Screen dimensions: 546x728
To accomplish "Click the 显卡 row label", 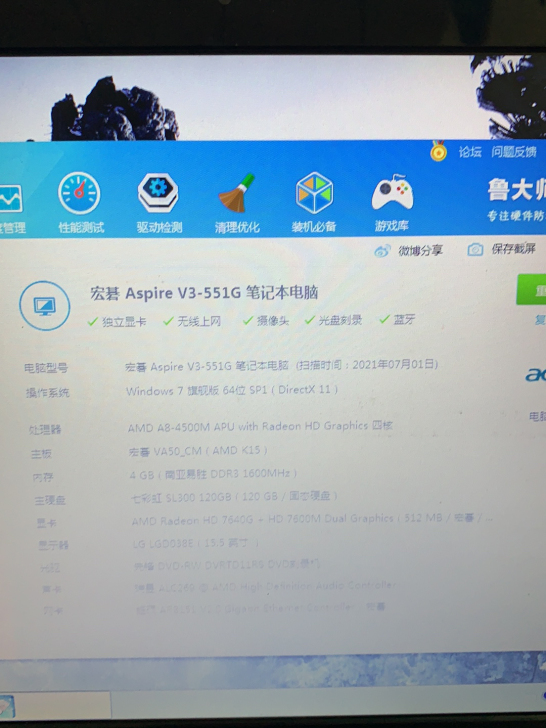I will point(46,523).
